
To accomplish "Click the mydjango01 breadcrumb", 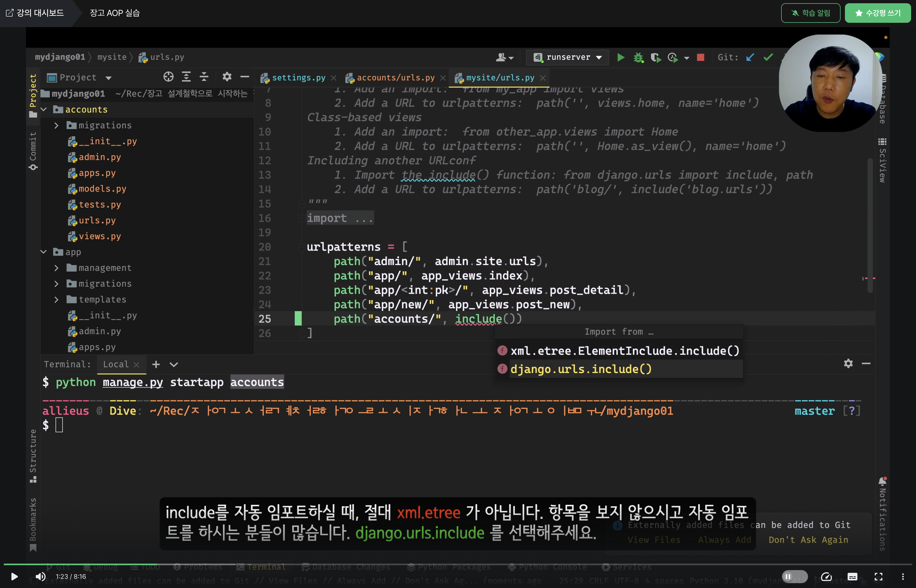I will tap(60, 57).
